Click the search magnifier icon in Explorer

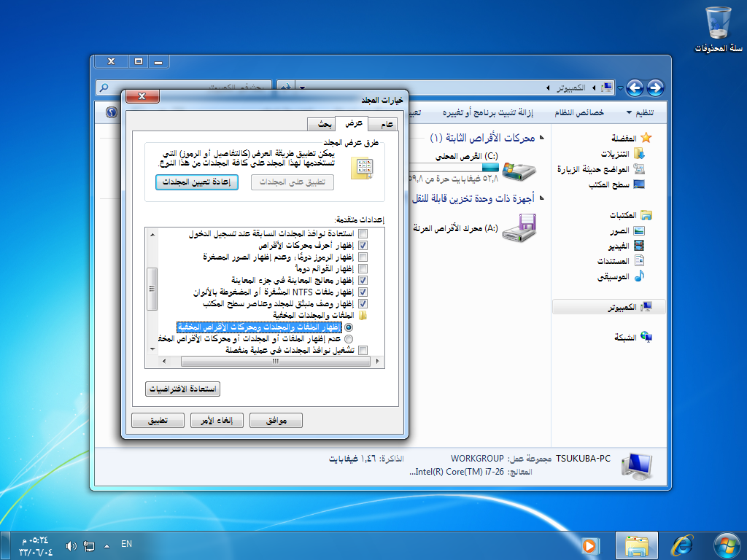coord(104,87)
